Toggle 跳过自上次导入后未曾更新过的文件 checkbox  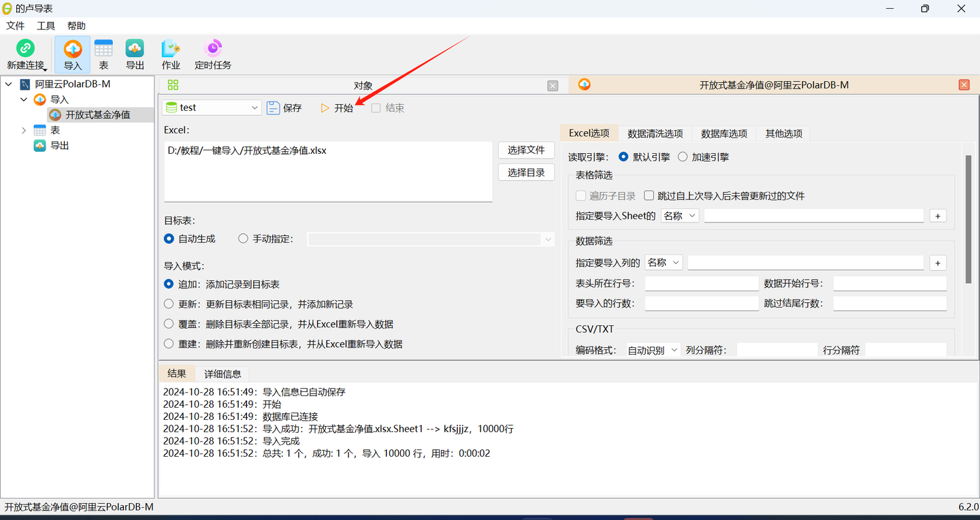click(649, 196)
